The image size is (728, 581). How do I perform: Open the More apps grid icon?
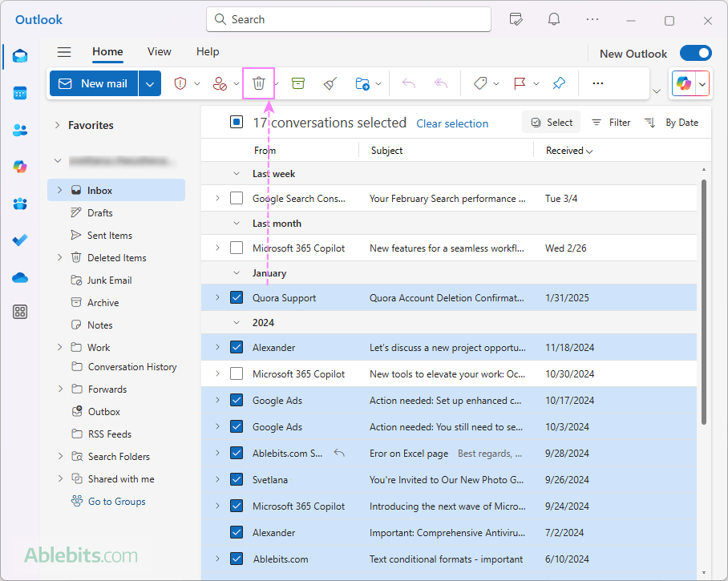20,312
